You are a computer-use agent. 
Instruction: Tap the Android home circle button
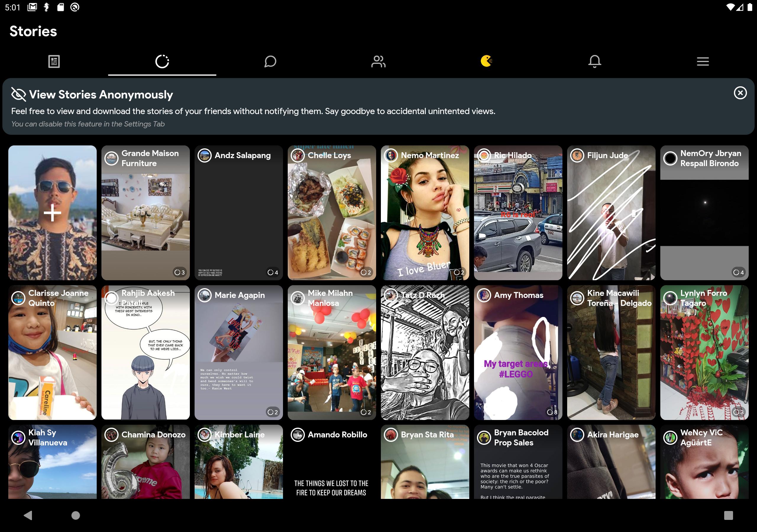[76, 515]
